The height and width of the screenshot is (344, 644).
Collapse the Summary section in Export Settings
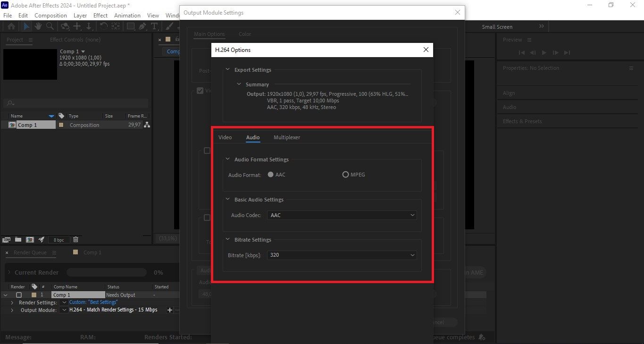click(239, 84)
